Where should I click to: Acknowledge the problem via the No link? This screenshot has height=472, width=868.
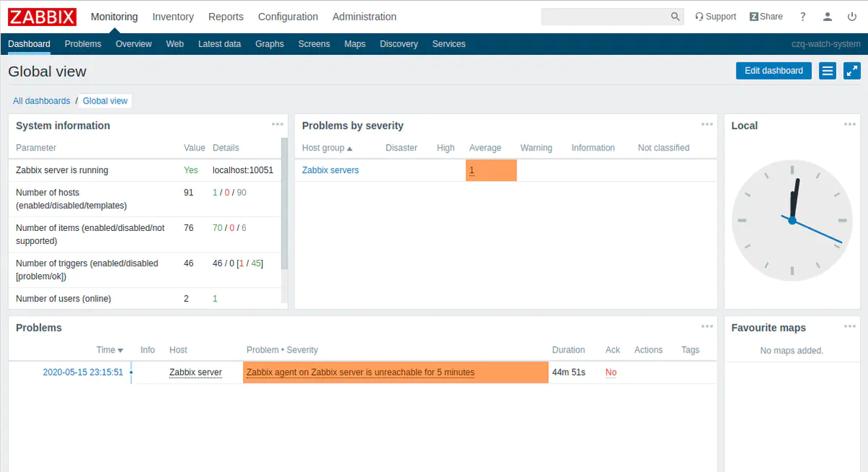click(x=611, y=372)
